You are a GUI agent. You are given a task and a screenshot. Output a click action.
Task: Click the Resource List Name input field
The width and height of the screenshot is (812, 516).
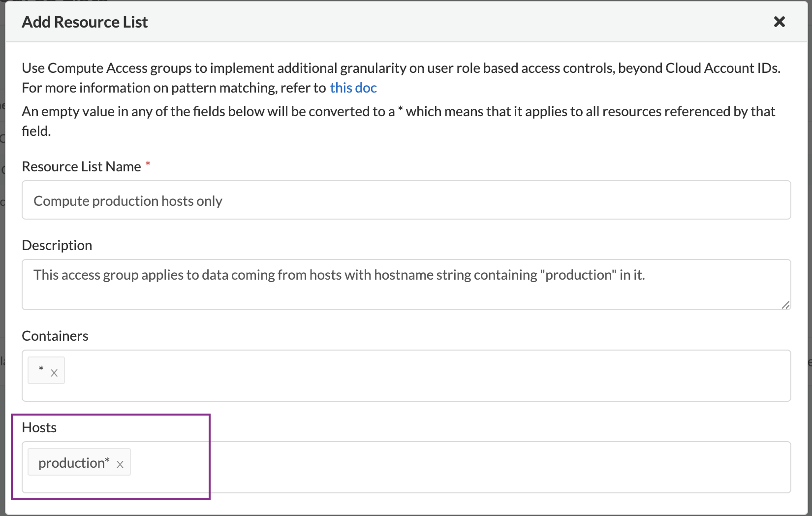[406, 200]
